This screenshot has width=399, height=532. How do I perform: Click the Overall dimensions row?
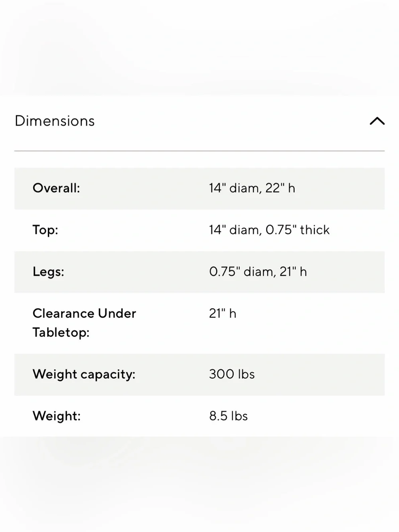pyautogui.click(x=199, y=188)
